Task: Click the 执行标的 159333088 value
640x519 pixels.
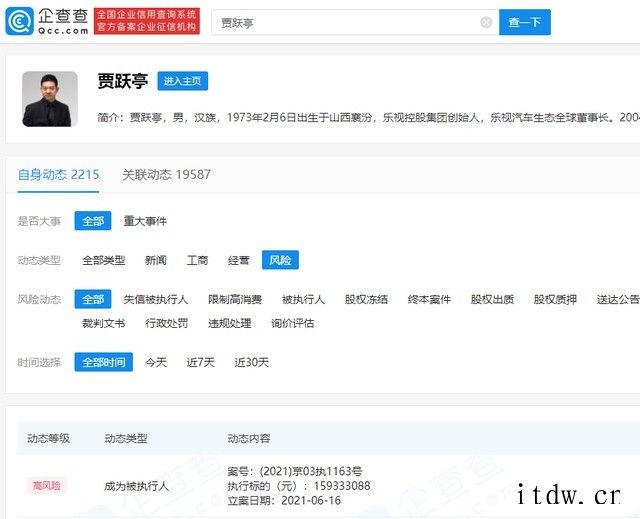Action: click(342, 486)
